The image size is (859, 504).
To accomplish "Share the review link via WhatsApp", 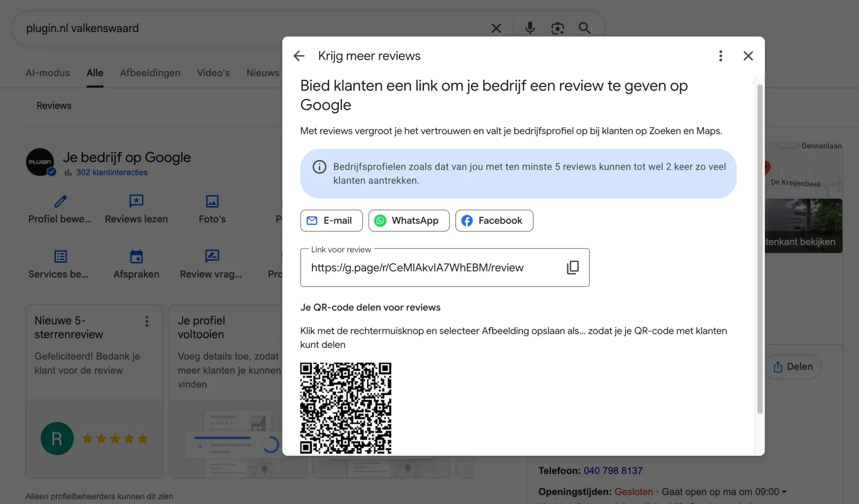I will point(409,221).
